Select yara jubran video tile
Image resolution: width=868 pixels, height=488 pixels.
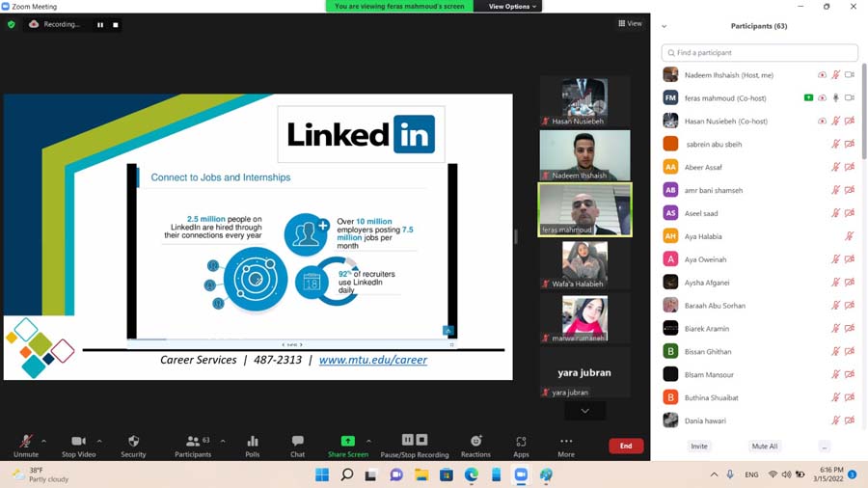coord(584,372)
